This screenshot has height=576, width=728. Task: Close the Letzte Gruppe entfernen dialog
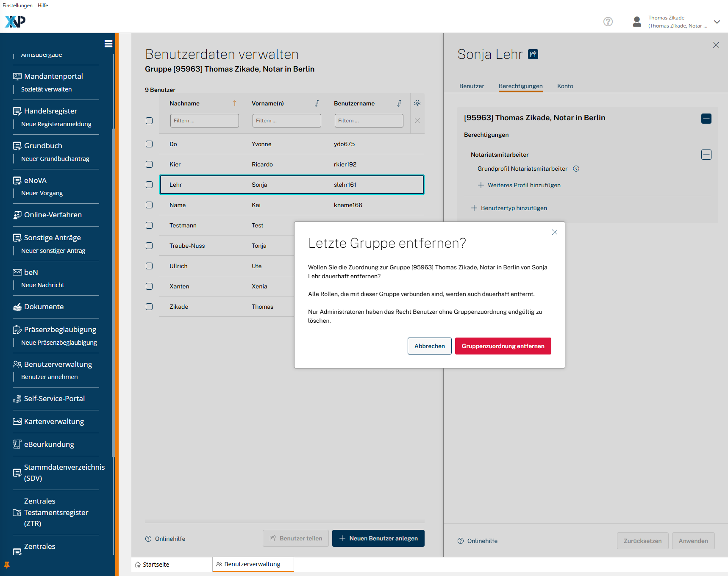554,232
